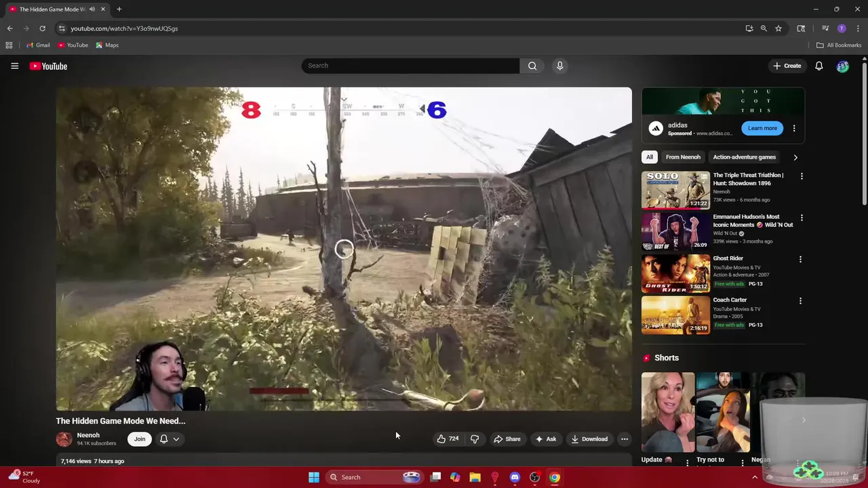
Task: Open the All Bookmarks folder
Action: point(839,45)
